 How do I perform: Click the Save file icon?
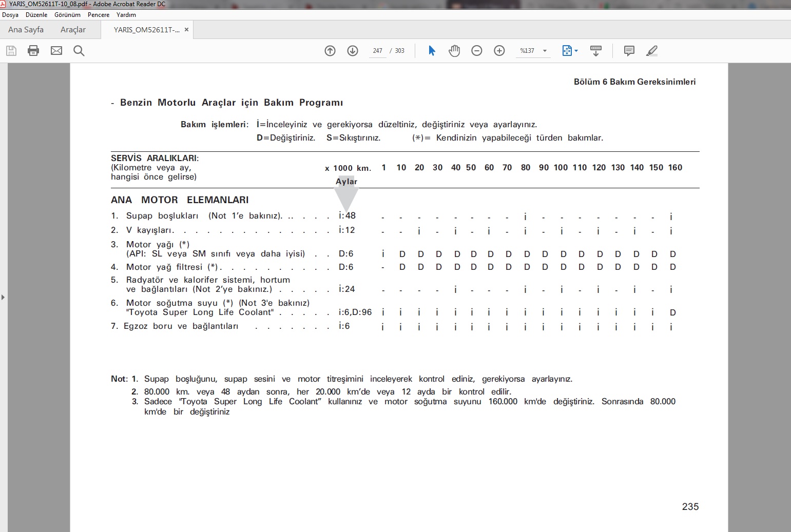[x=11, y=51]
